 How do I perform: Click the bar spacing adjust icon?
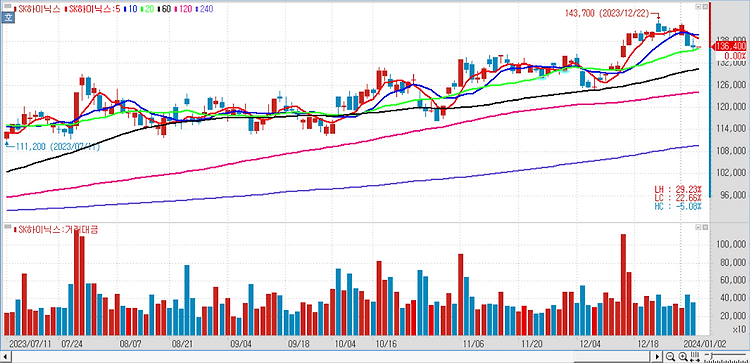click(695, 357)
